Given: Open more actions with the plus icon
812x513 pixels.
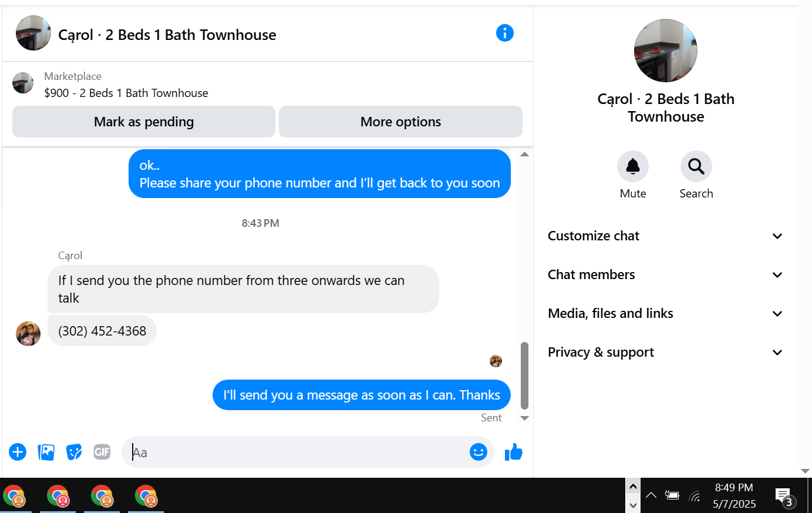Looking at the screenshot, I should [x=18, y=452].
